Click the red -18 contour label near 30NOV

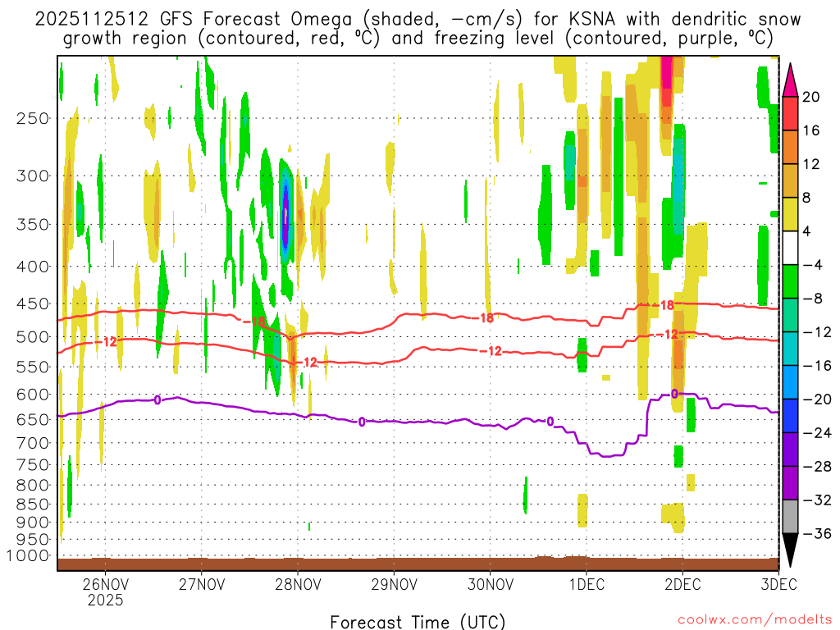click(482, 318)
